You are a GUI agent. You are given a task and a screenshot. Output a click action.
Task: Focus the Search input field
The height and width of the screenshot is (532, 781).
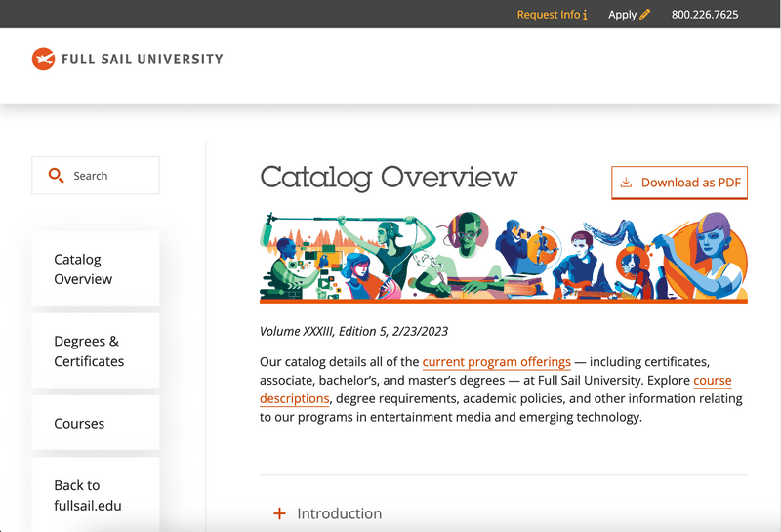point(96,176)
